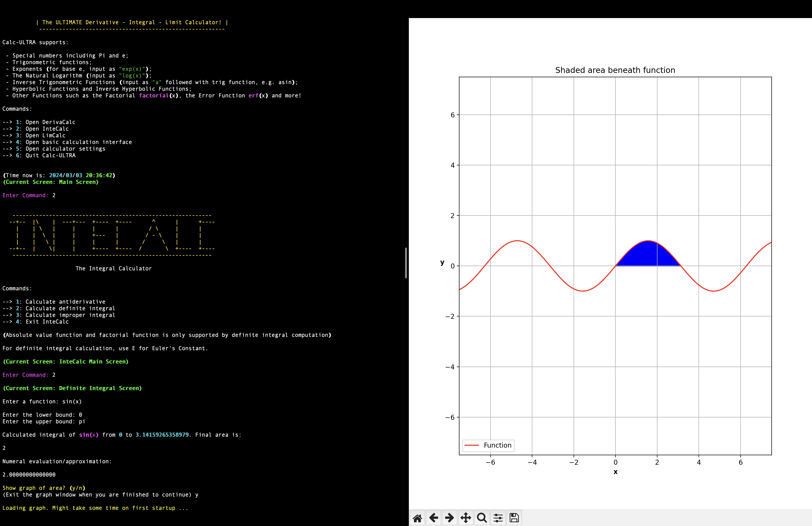
Task: Select the back arrow in plot toolbar
Action: tap(434, 517)
